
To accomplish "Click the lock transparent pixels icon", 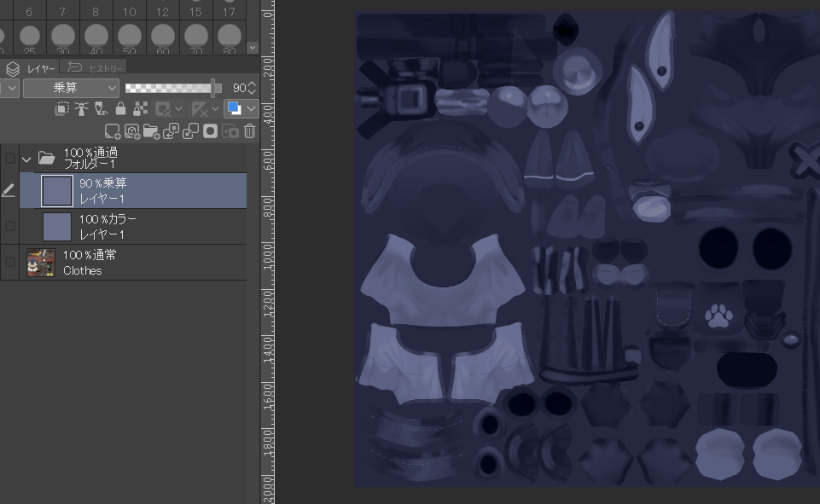I will 140,109.
